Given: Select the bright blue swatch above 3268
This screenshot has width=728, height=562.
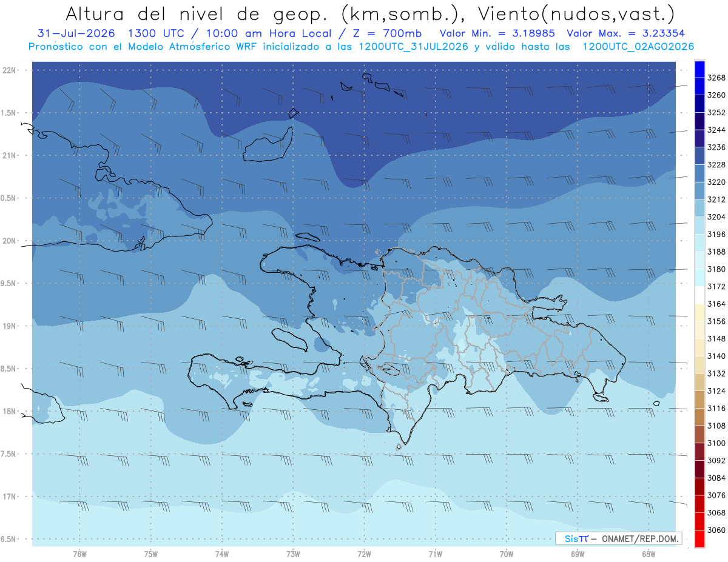Looking at the screenshot, I should pyautogui.click(x=699, y=69).
